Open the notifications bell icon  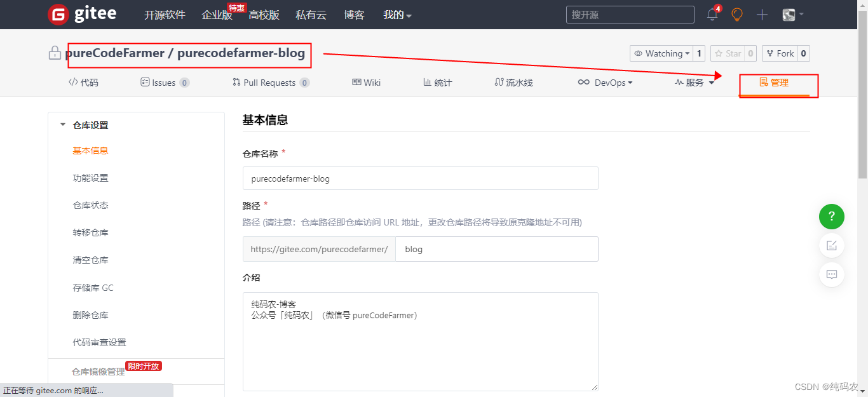(x=711, y=14)
